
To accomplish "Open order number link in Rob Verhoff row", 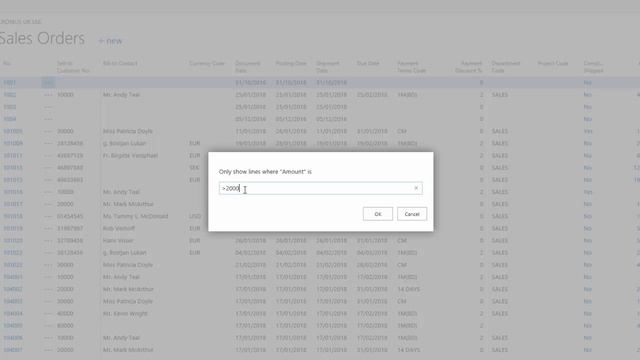I will point(13,229).
